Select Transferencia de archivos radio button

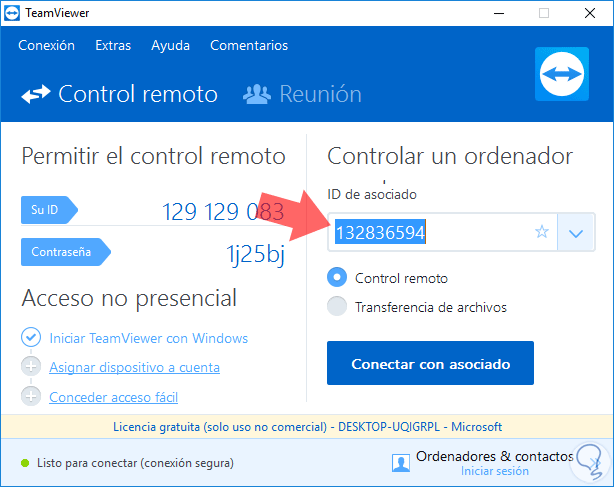click(337, 306)
